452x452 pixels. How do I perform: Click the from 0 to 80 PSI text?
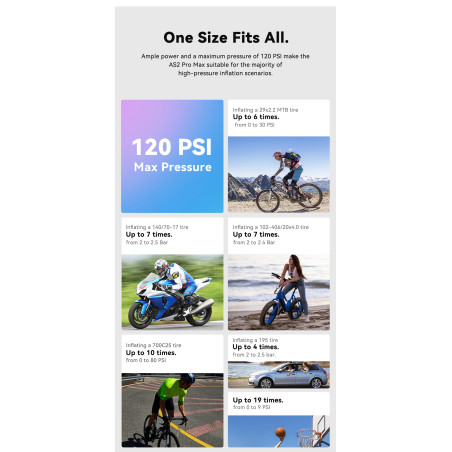(x=146, y=360)
